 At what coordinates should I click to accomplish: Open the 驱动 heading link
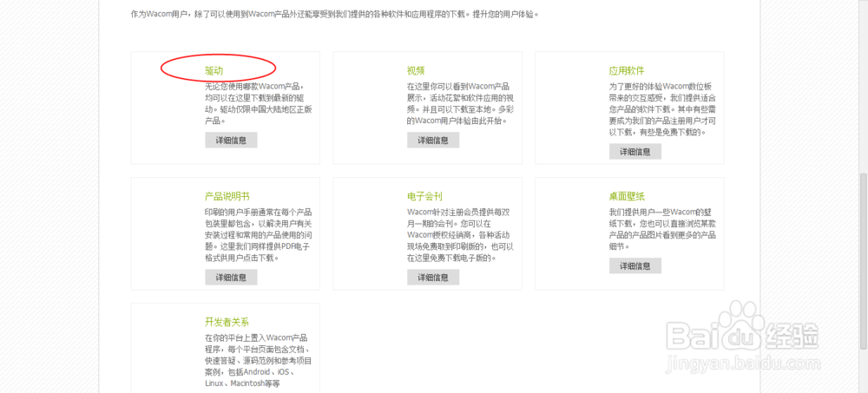214,71
